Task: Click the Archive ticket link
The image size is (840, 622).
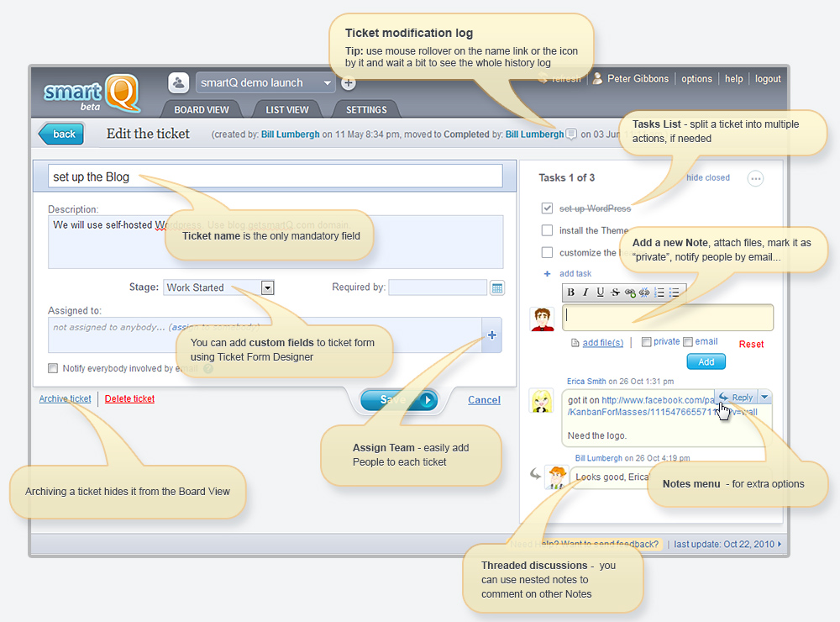Action: 65,398
